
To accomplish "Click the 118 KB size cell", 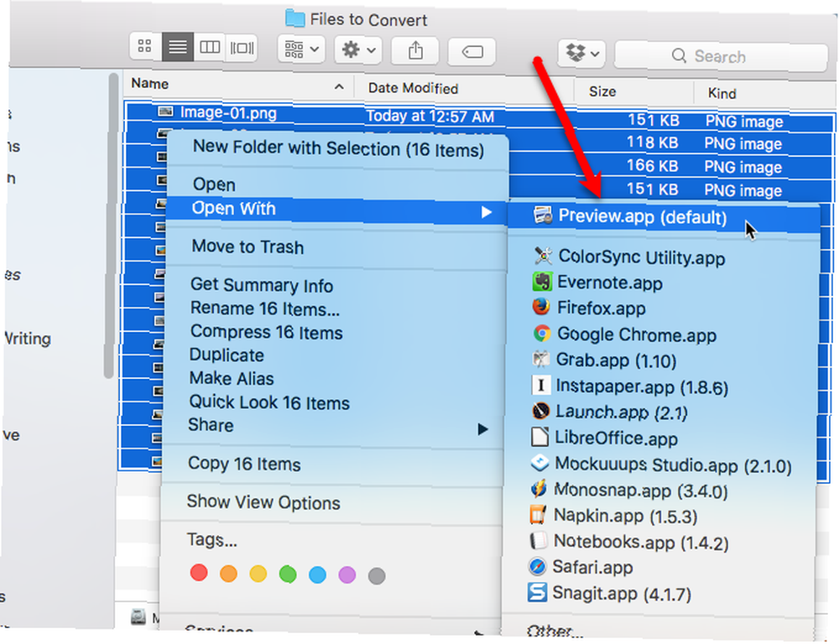I will click(x=652, y=143).
